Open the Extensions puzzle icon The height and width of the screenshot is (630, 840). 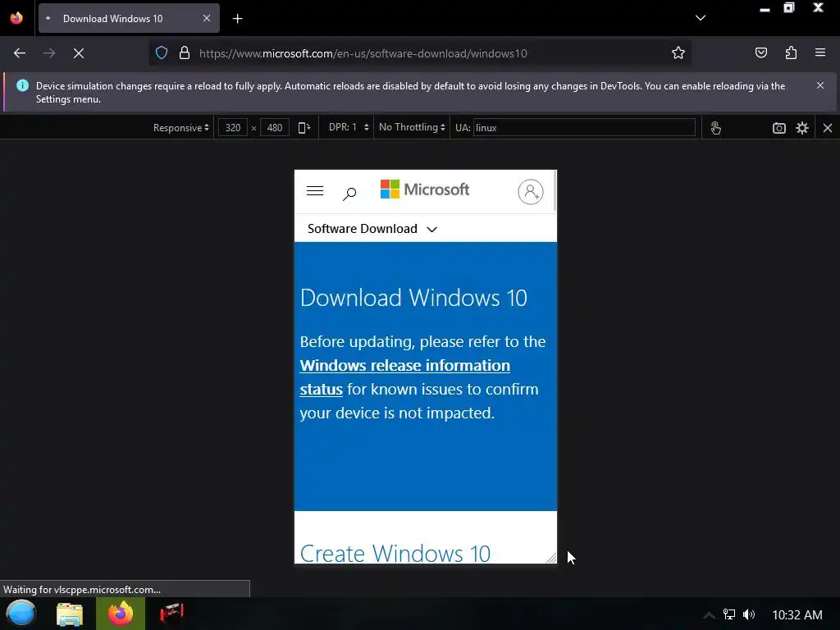tap(791, 53)
